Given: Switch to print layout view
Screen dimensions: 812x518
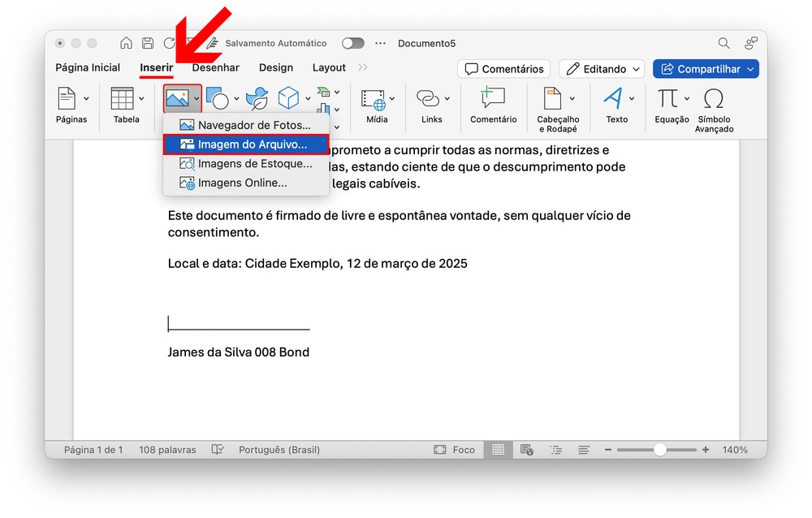Looking at the screenshot, I should coord(498,449).
